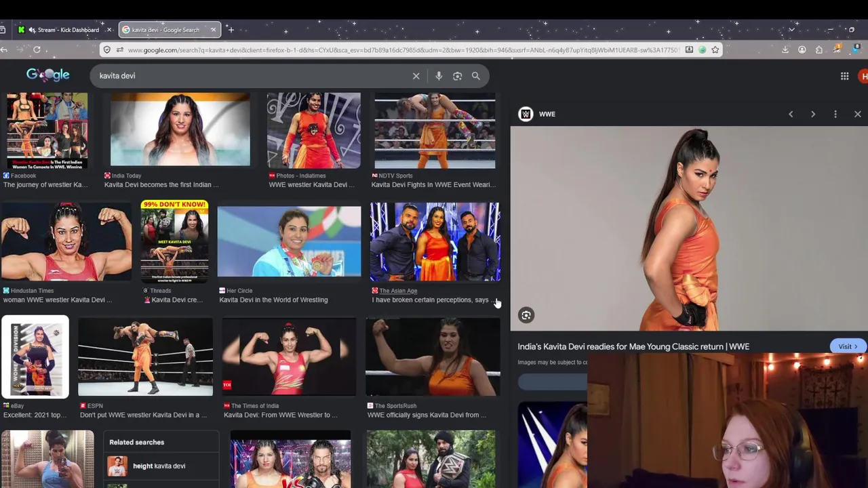This screenshot has height=488, width=868.
Task: Select the eBay 2021 Topps card thumbnail
Action: [35, 357]
